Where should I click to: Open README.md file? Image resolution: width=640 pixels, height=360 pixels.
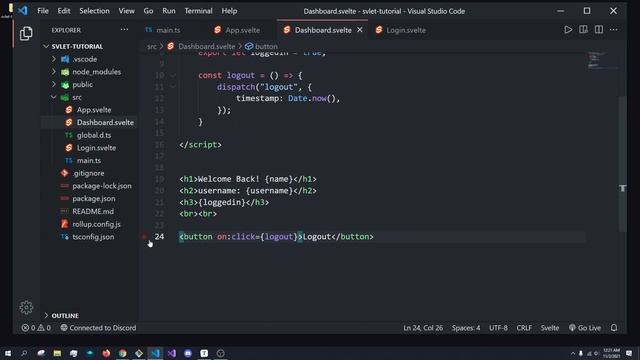(93, 211)
